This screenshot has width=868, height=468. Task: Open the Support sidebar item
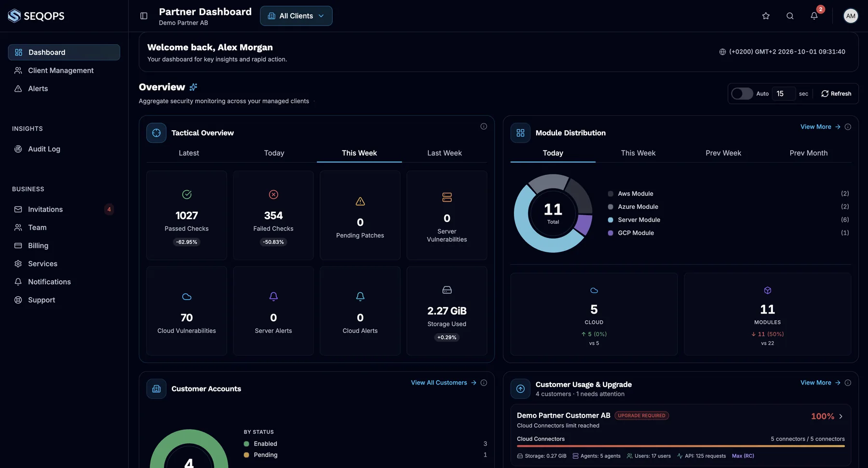(x=64, y=300)
